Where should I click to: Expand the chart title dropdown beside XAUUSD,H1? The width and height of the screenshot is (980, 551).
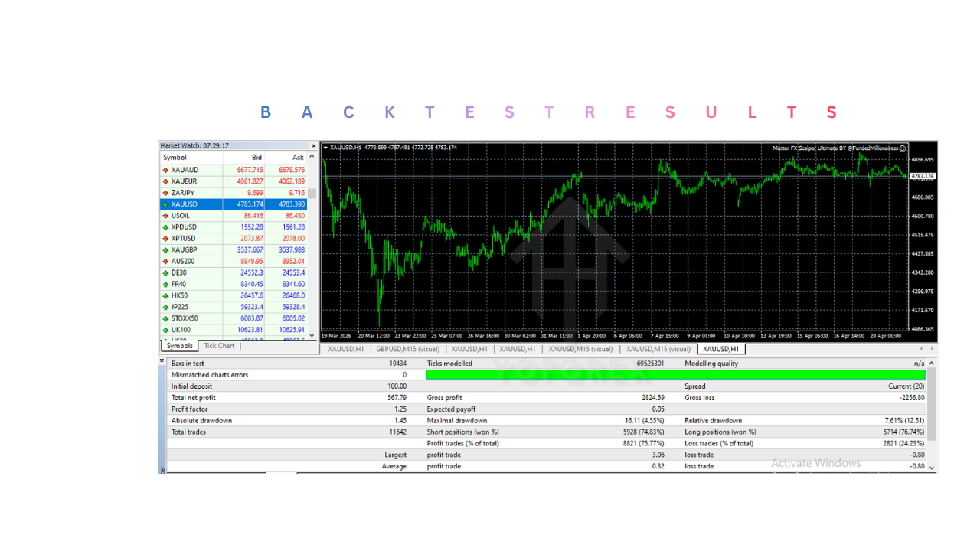point(326,145)
